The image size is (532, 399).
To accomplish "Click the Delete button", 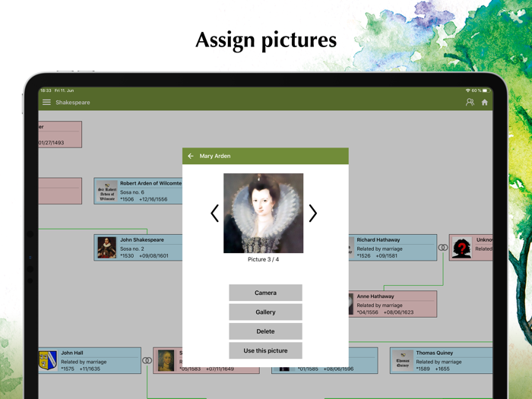I will pyautogui.click(x=265, y=331).
